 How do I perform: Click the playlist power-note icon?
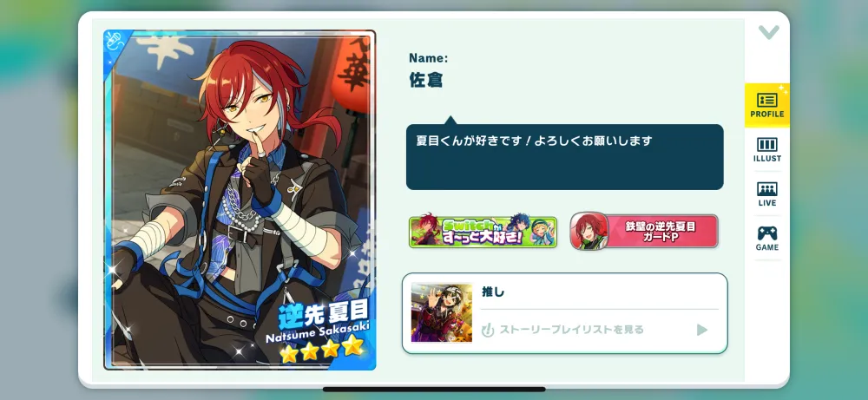click(488, 331)
